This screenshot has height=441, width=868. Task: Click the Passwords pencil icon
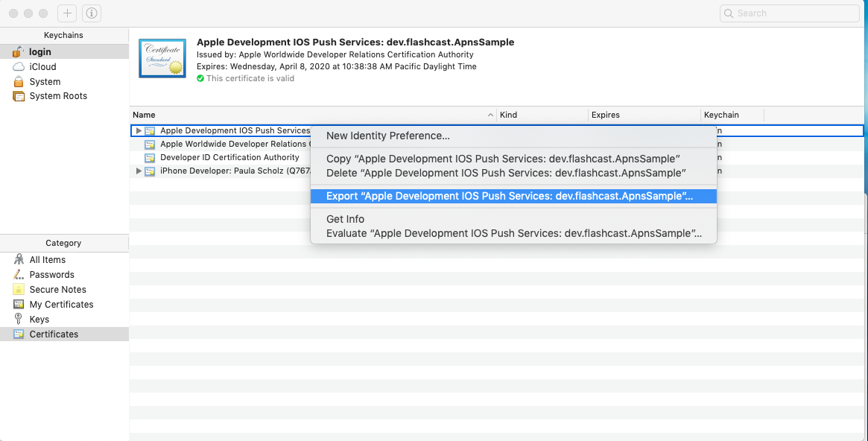coord(19,274)
